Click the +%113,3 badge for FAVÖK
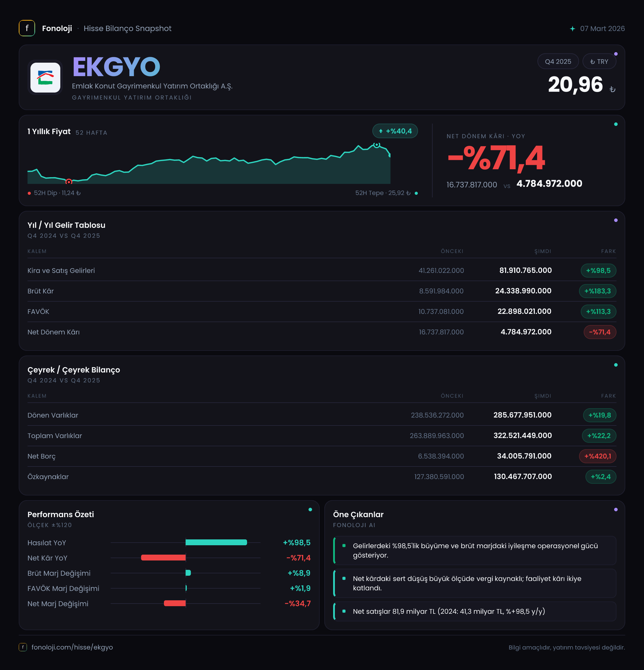The width and height of the screenshot is (644, 670). 598,311
